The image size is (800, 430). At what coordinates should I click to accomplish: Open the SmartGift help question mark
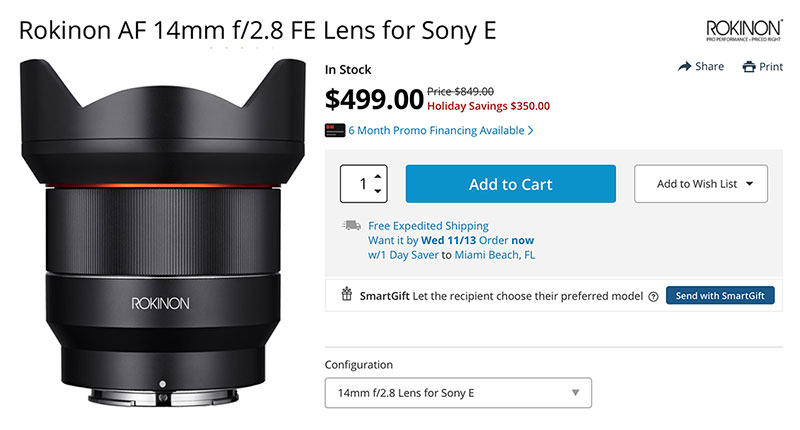653,297
